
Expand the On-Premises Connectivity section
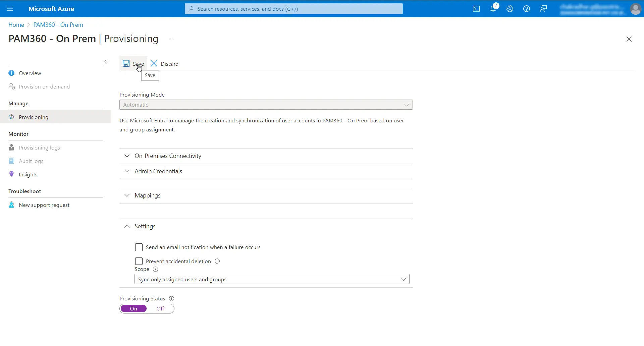(x=266, y=156)
